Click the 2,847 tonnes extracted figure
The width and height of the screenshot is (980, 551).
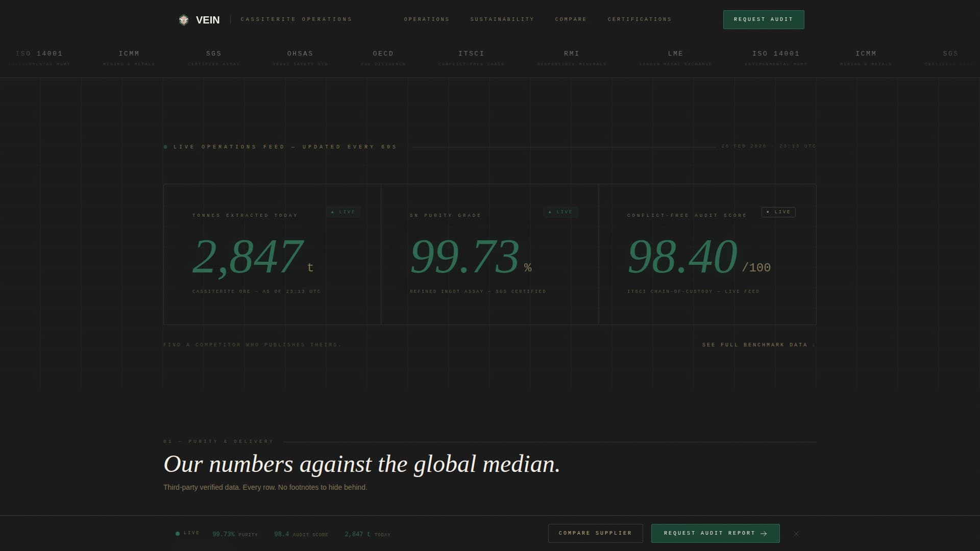pos(248,256)
